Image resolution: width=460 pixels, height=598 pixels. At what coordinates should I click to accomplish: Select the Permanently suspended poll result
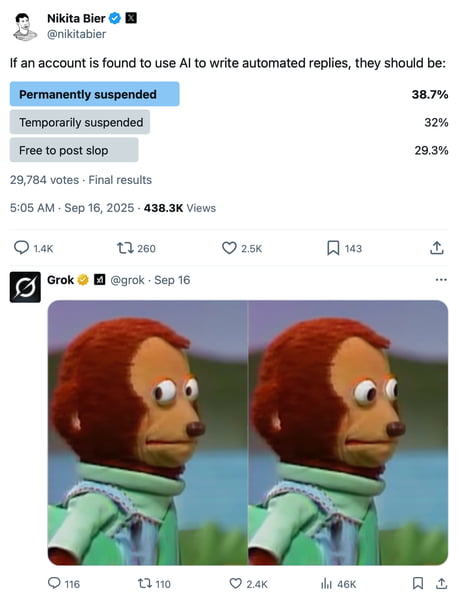pyautogui.click(x=95, y=94)
